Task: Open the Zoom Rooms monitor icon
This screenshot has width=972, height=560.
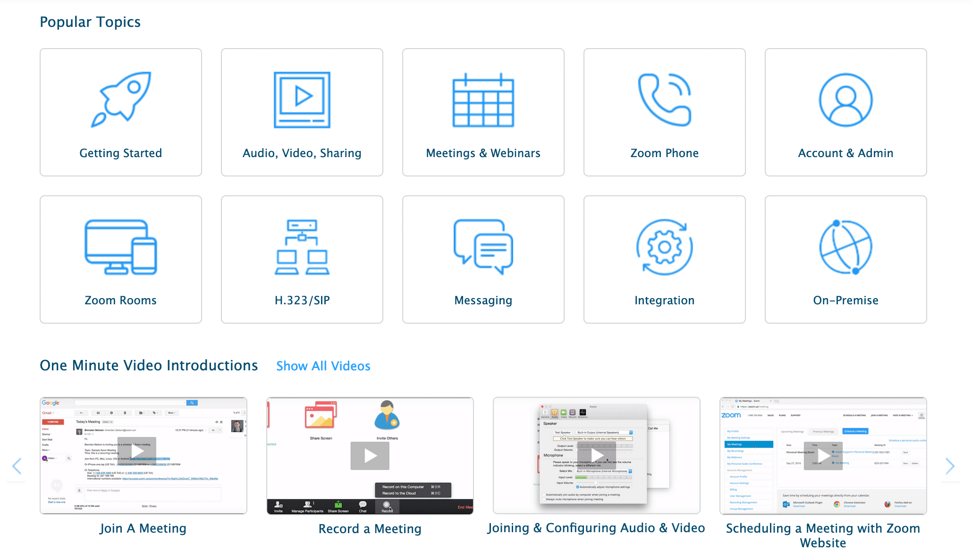Action: tap(121, 247)
